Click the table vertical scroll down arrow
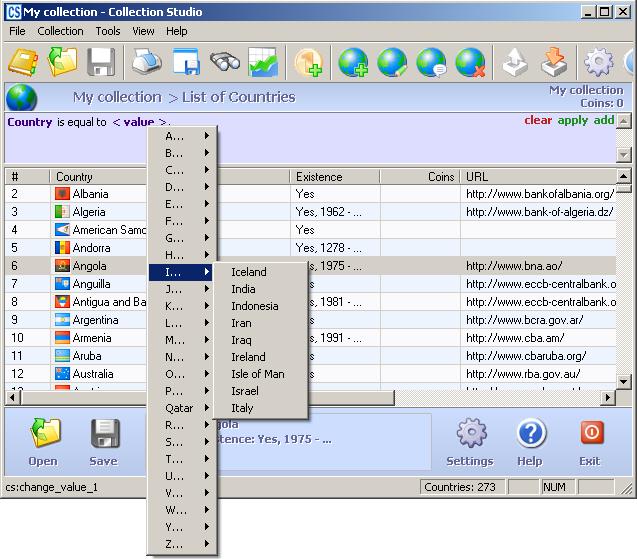637x559 pixels. coord(624,381)
